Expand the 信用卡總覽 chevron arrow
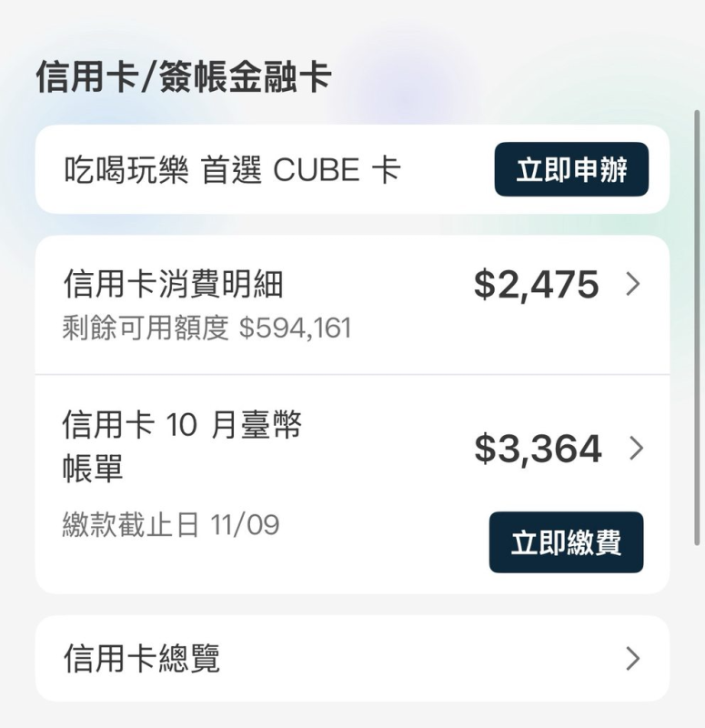The height and width of the screenshot is (728, 705). tap(633, 658)
